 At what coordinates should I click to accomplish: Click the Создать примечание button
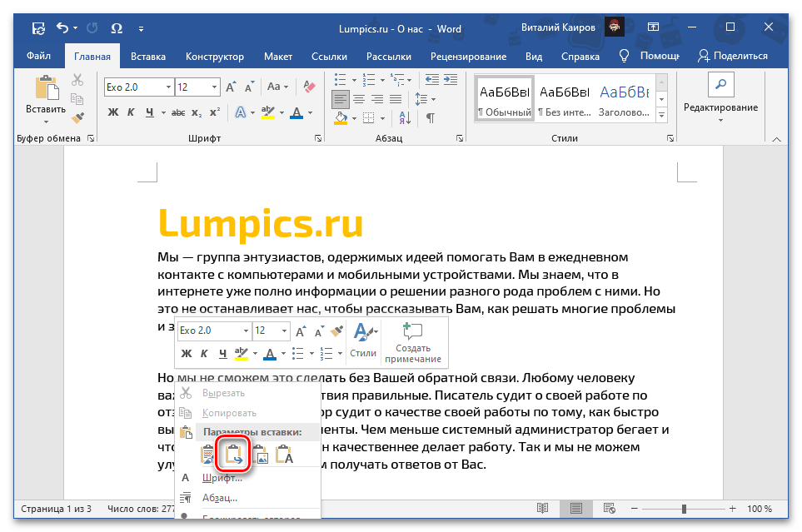[x=413, y=342]
